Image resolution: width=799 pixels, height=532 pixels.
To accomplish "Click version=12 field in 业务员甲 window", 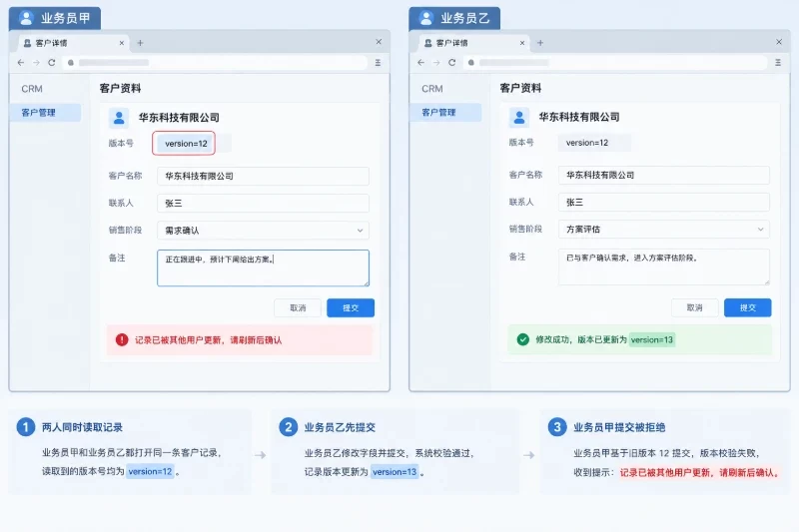I will [186, 144].
